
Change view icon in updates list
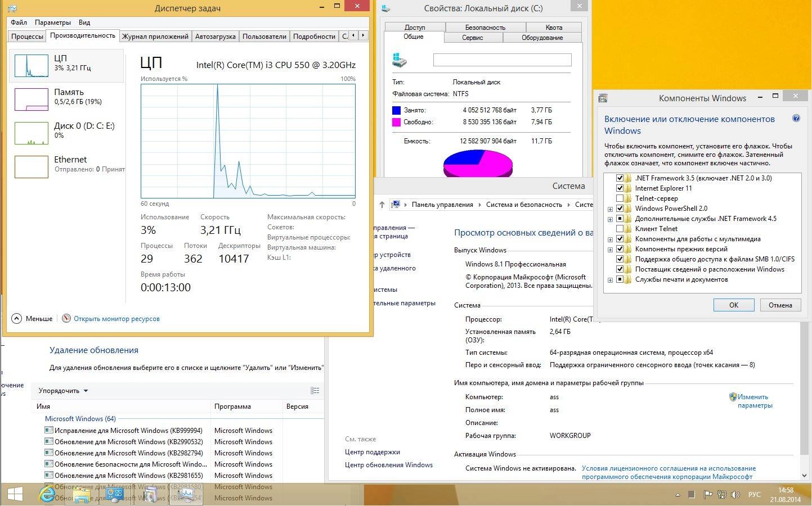[315, 391]
